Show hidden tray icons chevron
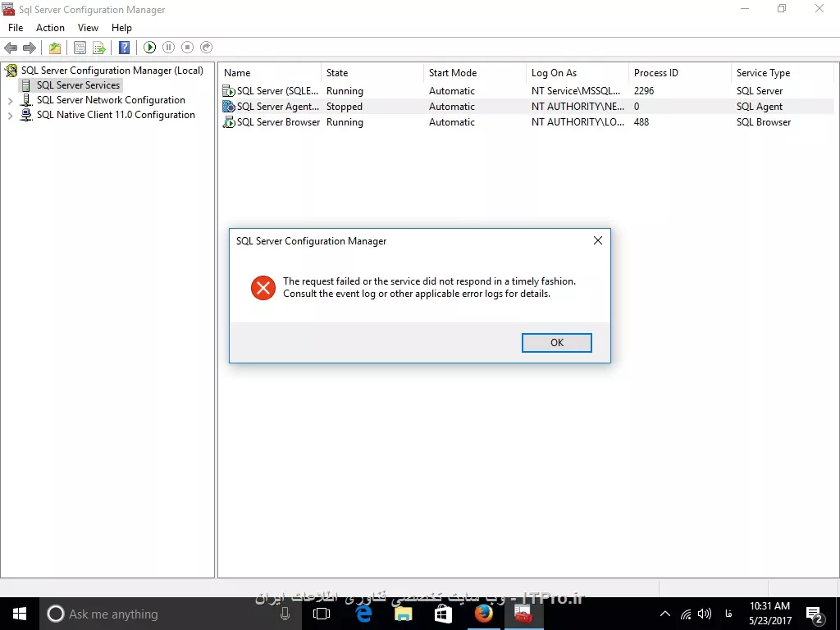 coord(664,614)
